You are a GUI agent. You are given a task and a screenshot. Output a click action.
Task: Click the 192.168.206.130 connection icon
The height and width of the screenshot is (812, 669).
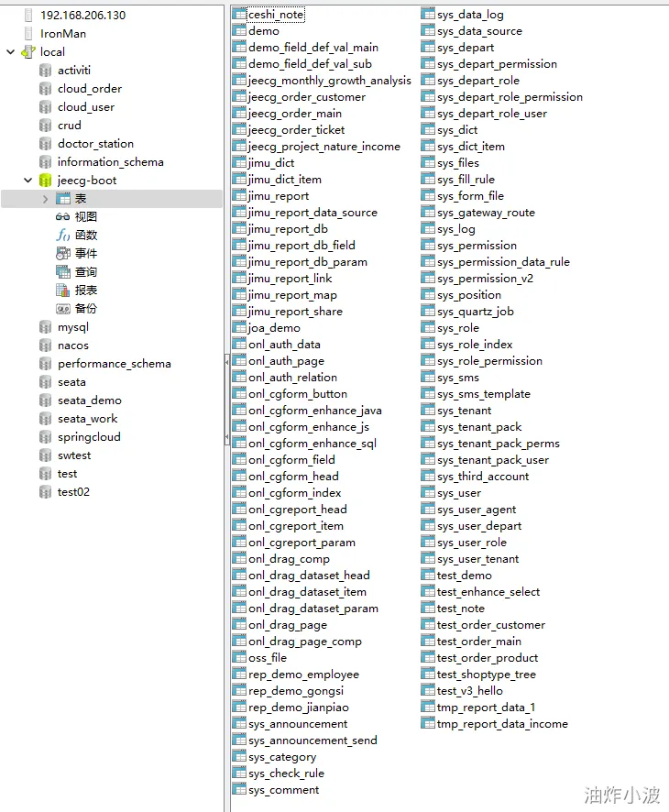point(28,15)
